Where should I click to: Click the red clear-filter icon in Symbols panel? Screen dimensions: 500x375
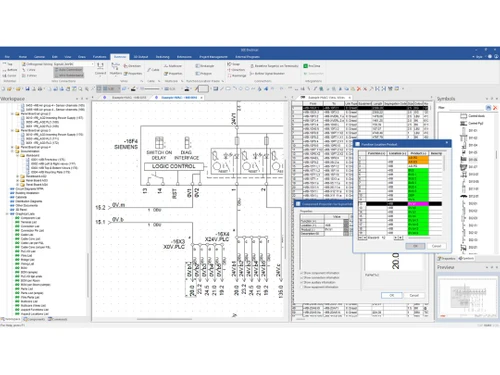(x=495, y=108)
